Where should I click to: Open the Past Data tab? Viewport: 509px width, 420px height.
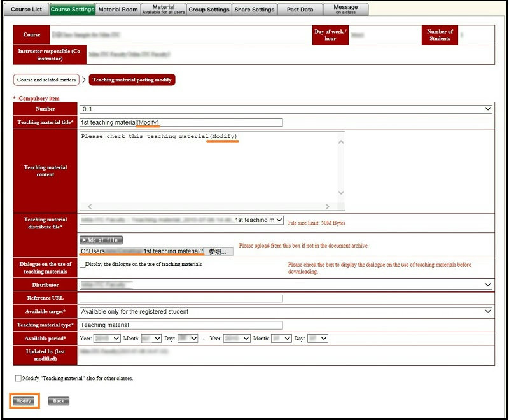(300, 10)
